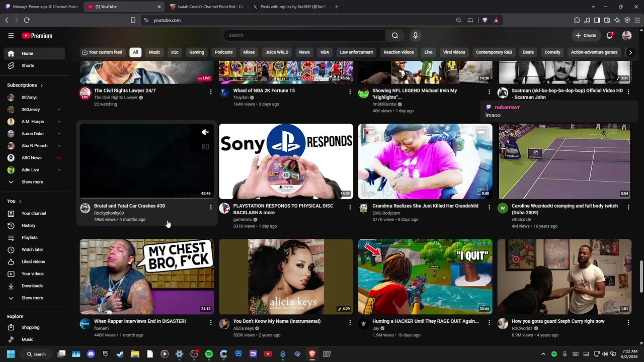Select the Comedy category chip

pos(552,52)
